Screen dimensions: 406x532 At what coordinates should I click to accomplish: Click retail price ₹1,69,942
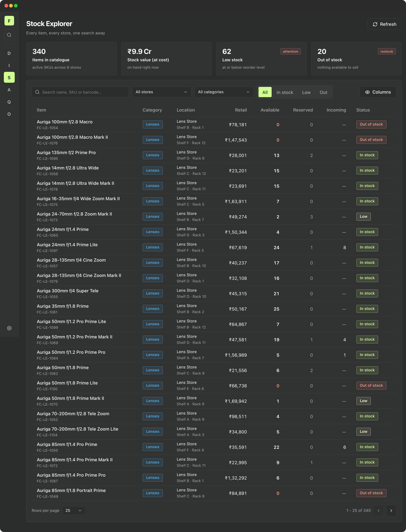pos(236,401)
